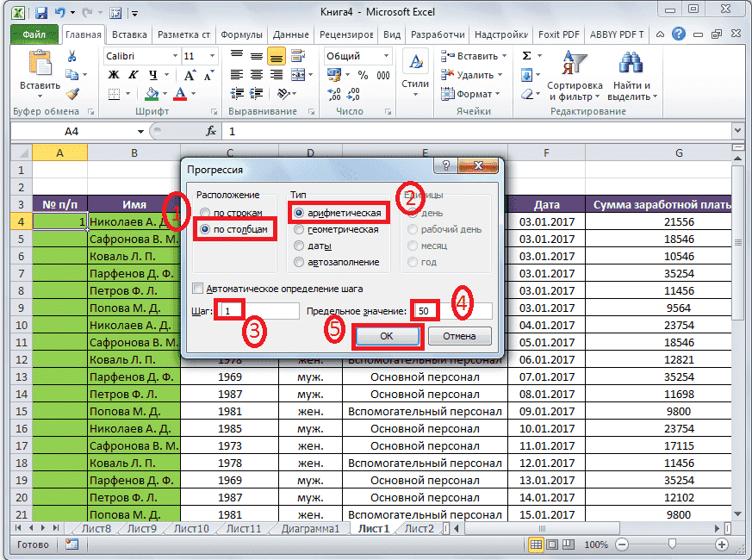Enable Автоматическое определение шага checkbox
The height and width of the screenshot is (560, 752).
198,288
